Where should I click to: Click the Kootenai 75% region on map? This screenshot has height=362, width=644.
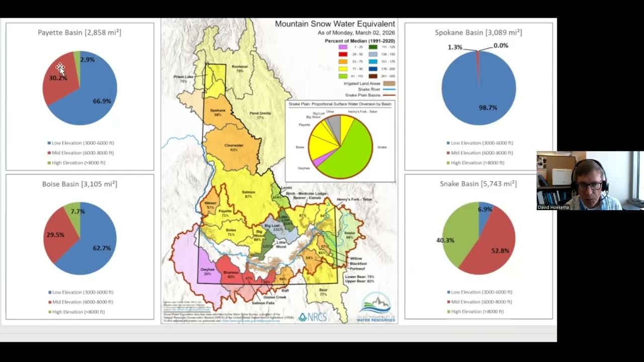239,68
